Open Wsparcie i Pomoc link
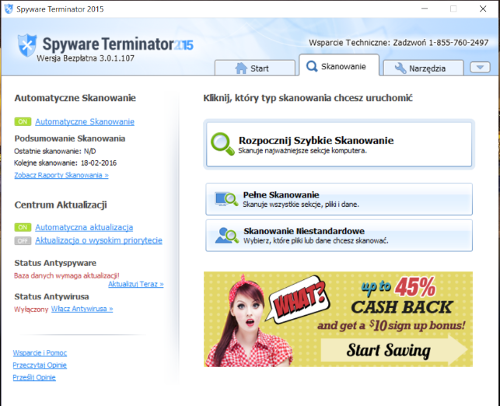 [x=40, y=353]
